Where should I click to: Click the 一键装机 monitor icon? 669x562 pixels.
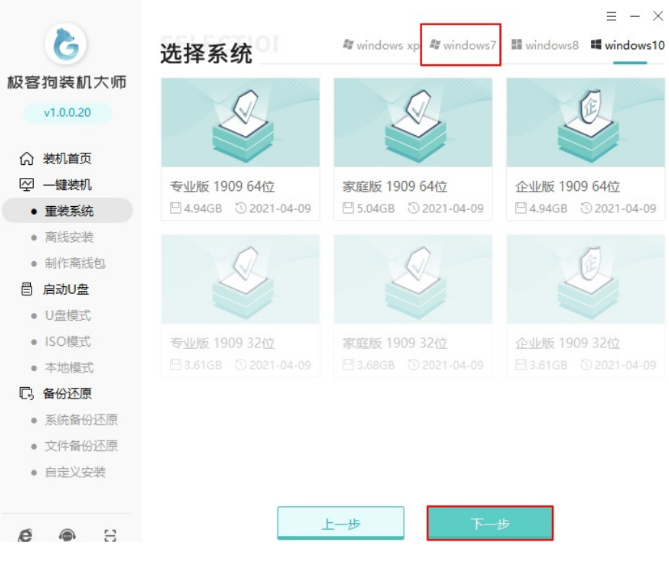[x=26, y=184]
